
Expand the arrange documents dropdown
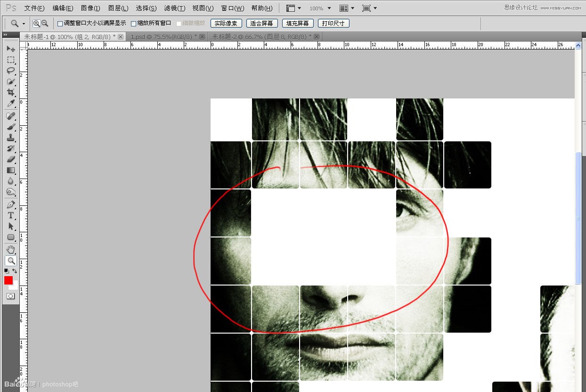coord(347,8)
